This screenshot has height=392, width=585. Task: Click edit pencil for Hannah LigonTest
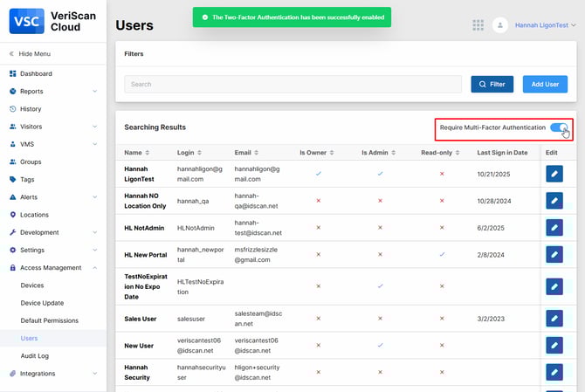click(554, 175)
